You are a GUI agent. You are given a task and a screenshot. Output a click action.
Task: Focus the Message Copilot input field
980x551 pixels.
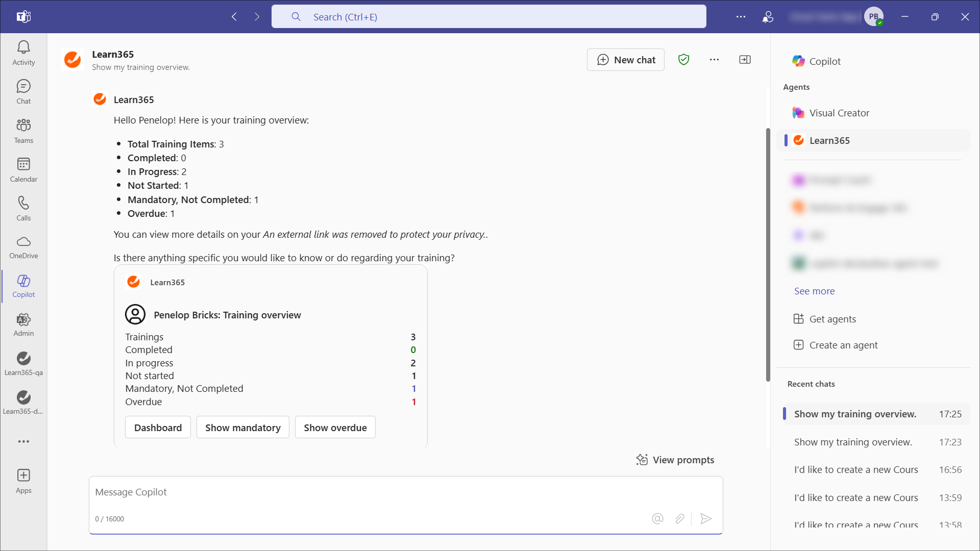pyautogui.click(x=357, y=492)
